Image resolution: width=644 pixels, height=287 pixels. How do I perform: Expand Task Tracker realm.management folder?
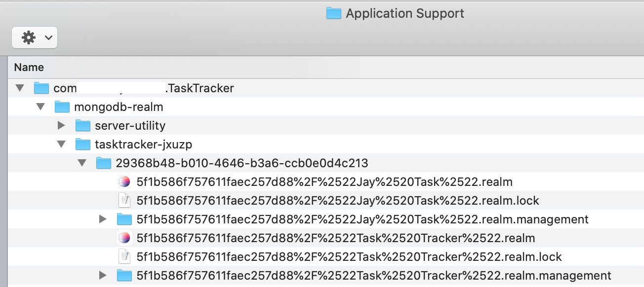tap(103, 276)
